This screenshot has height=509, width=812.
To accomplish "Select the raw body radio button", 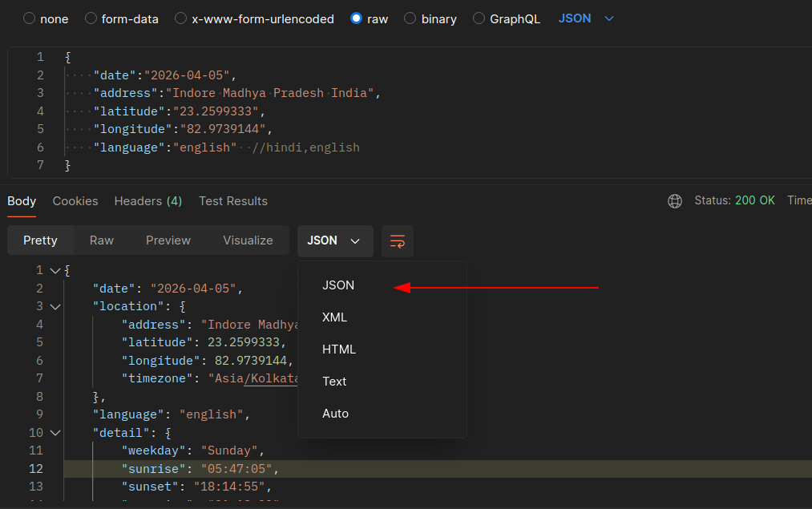I will 357,18.
